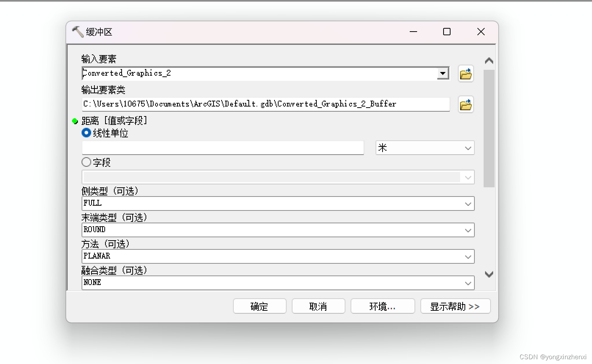Click the 方法 (可选) label
The height and width of the screenshot is (364, 592).
point(105,244)
